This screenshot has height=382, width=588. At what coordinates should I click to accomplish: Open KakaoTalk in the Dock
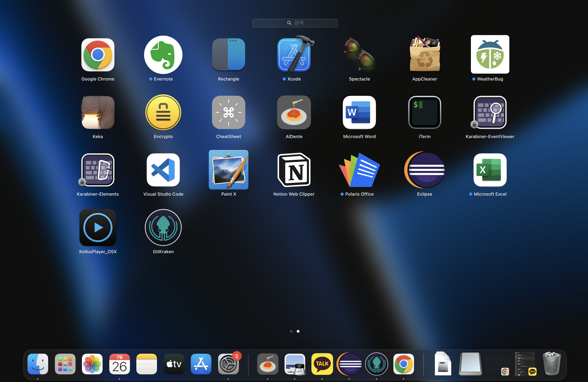(x=322, y=364)
